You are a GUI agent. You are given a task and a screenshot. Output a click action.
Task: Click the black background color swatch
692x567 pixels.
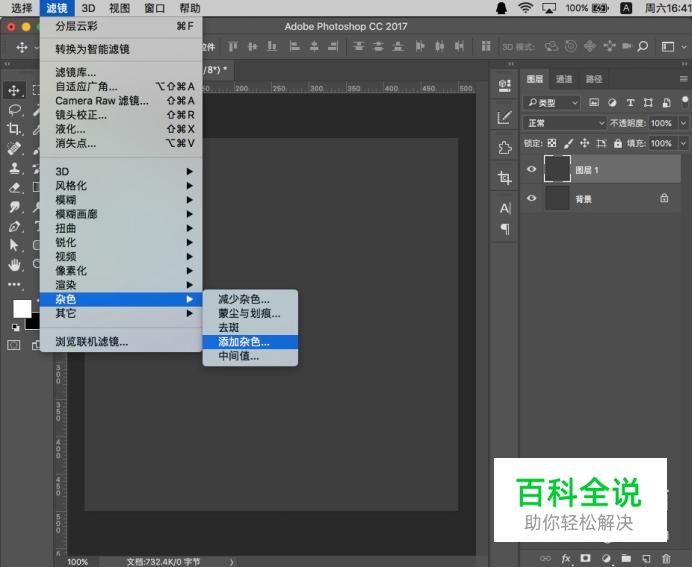point(34,323)
